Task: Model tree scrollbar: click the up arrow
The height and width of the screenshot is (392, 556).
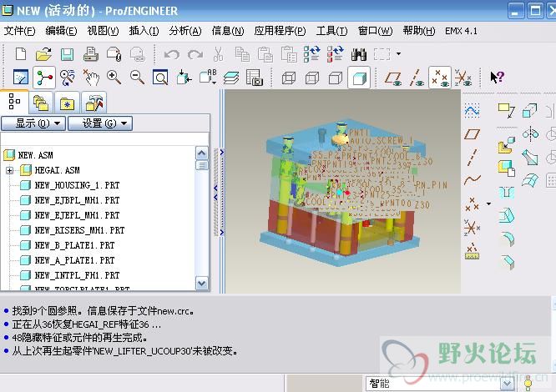Action: (202, 153)
